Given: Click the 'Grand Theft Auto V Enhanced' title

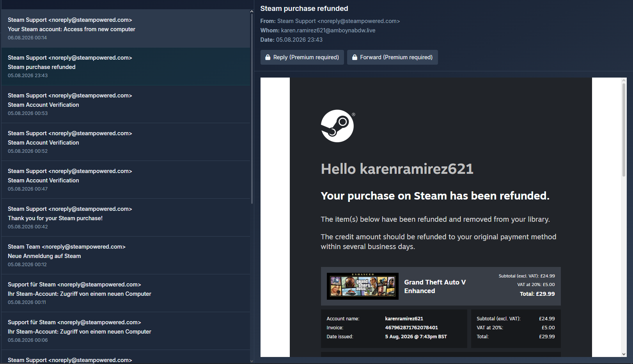Looking at the screenshot, I should 435,286.
